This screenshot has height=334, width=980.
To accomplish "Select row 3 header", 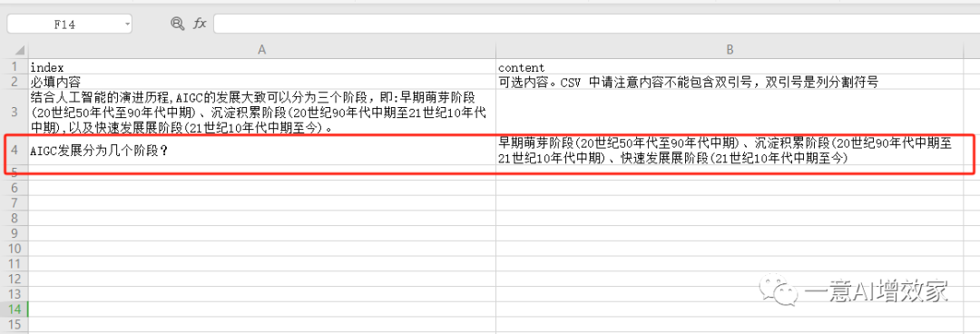I will (x=14, y=112).
